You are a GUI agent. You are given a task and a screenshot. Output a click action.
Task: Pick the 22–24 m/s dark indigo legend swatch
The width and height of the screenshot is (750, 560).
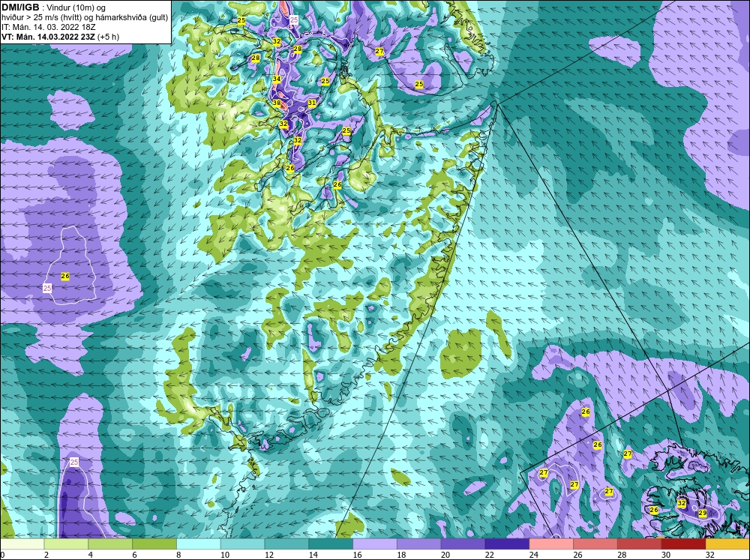(x=507, y=544)
